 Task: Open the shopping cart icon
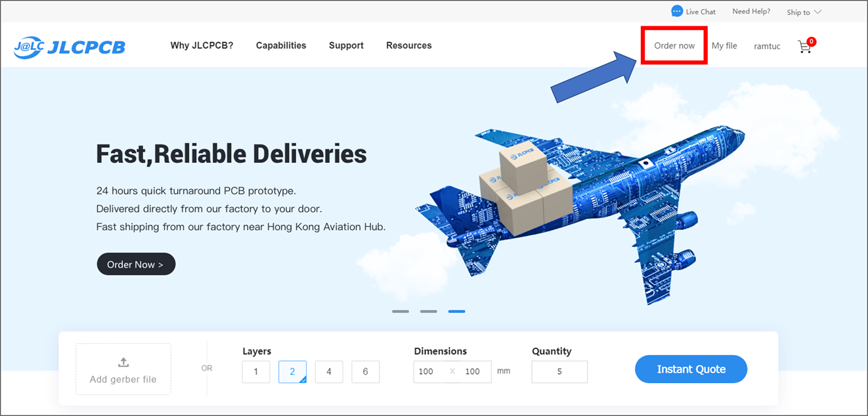point(805,46)
